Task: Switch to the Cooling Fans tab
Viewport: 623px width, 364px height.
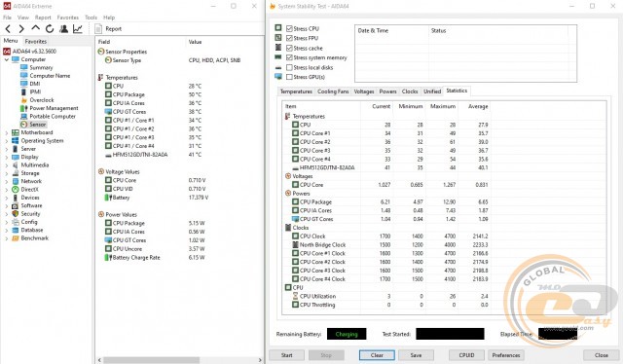Action: tap(333, 91)
